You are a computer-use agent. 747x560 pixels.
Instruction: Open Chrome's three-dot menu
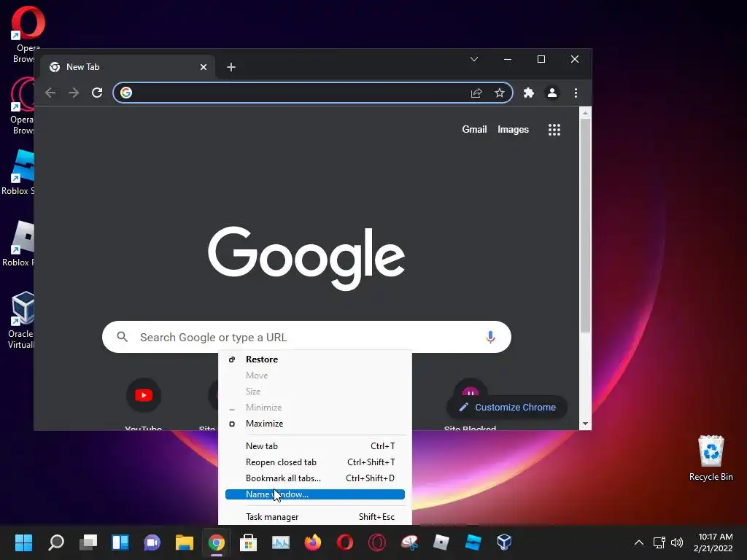pyautogui.click(x=576, y=93)
